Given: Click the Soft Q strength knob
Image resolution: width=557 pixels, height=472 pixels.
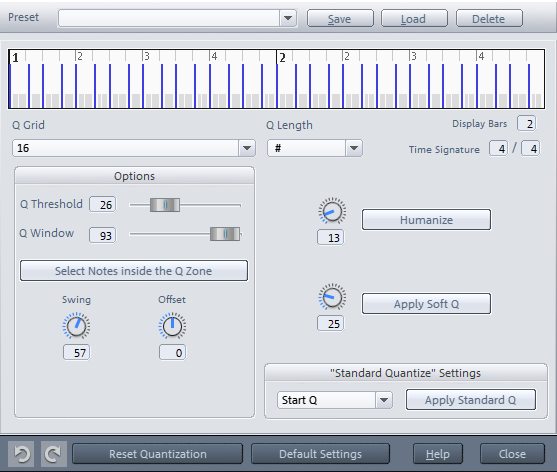Looking at the screenshot, I should 332,297.
